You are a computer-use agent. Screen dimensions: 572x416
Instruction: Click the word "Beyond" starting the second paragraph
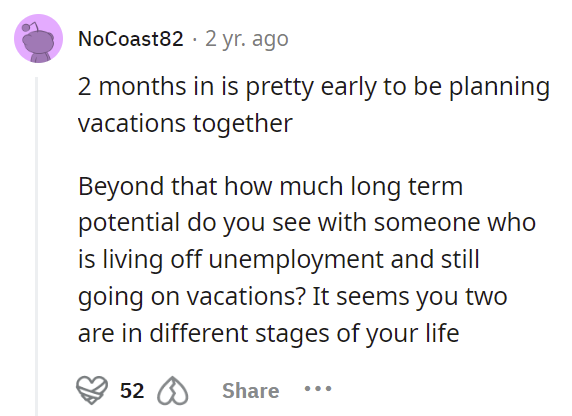point(121,186)
